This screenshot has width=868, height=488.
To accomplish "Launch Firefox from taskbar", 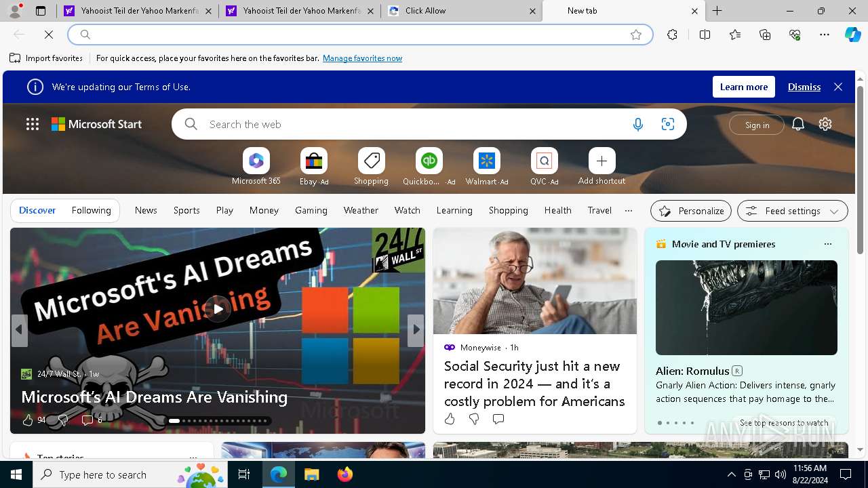I will (345, 474).
